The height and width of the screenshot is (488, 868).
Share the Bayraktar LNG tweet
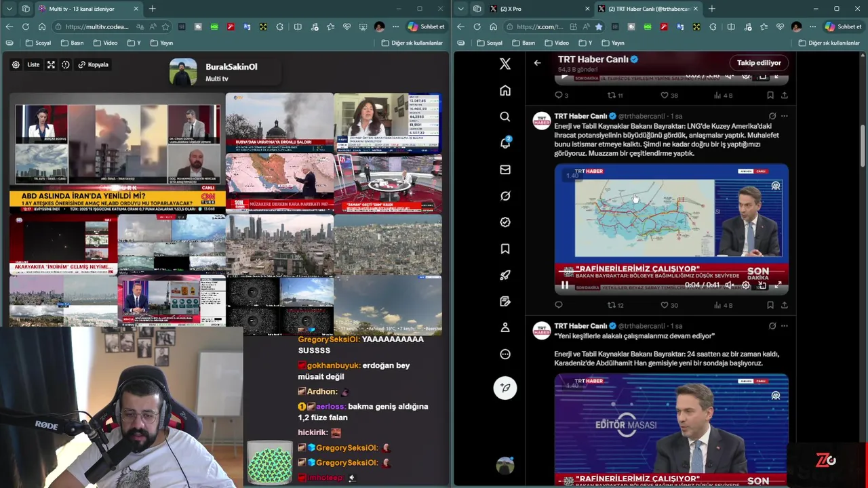click(x=784, y=305)
